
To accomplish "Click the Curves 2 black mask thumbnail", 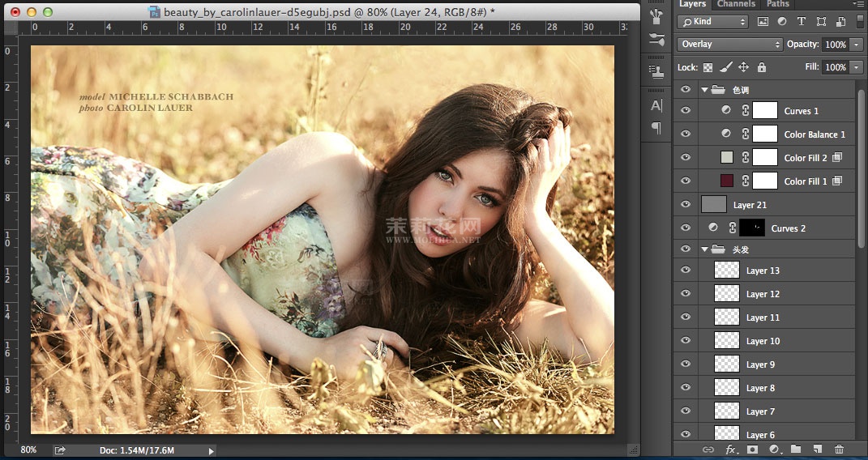I will tap(752, 228).
